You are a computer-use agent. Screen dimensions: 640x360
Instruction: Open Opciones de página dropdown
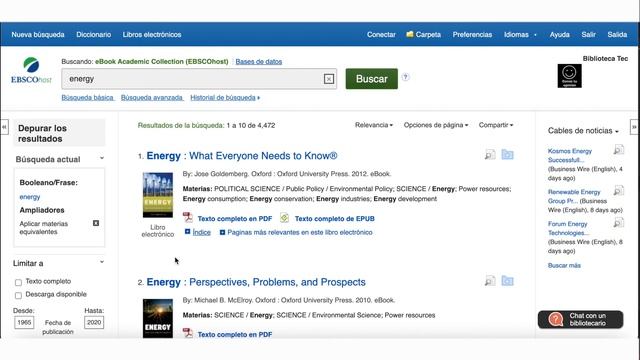point(436,125)
